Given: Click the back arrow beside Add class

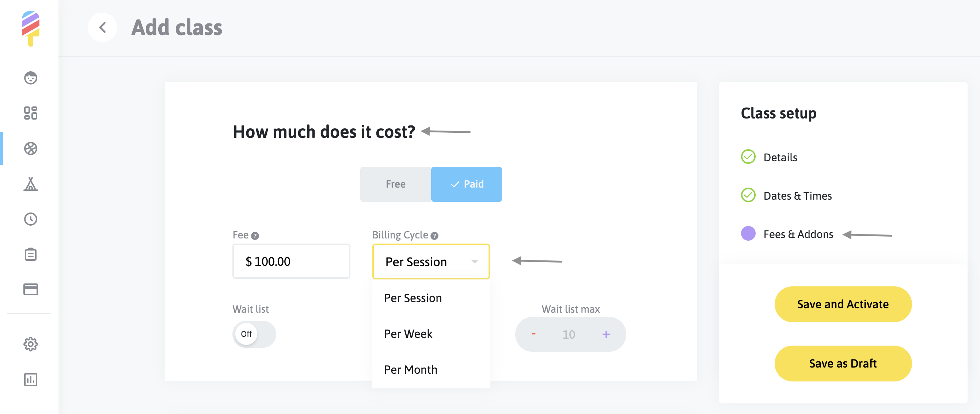Looking at the screenshot, I should (x=102, y=27).
